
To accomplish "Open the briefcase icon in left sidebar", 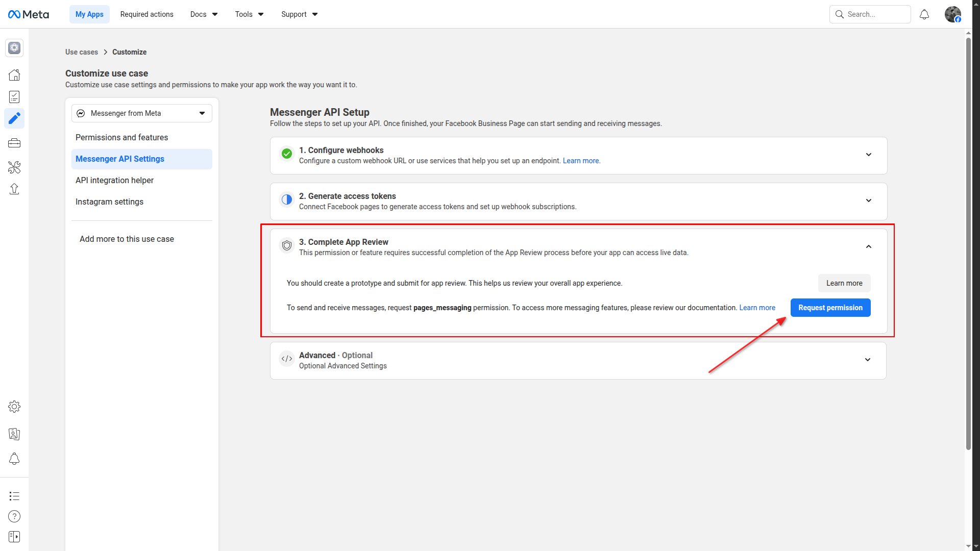I will (14, 143).
